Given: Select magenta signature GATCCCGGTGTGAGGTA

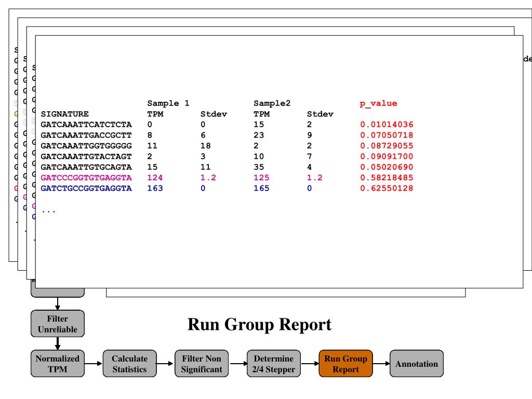Looking at the screenshot, I should coord(86,178).
